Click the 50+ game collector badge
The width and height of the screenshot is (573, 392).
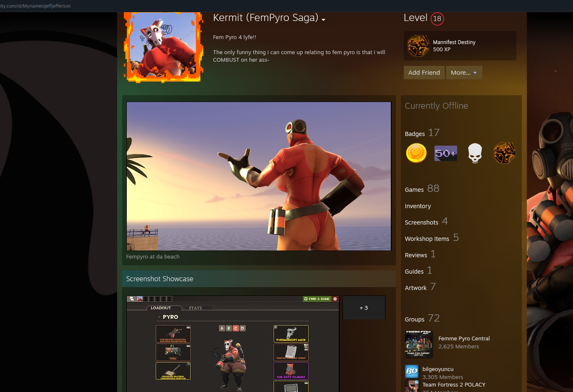pos(446,153)
